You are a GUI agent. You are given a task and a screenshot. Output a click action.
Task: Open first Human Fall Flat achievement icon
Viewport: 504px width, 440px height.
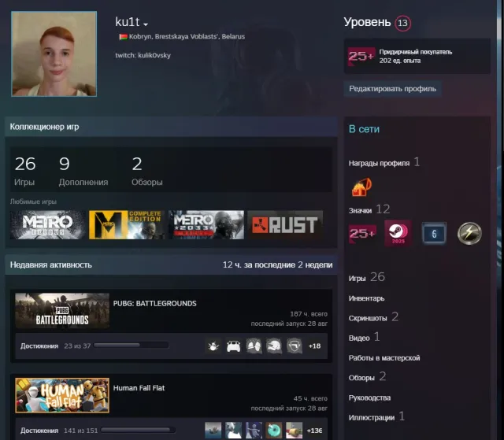click(213, 431)
